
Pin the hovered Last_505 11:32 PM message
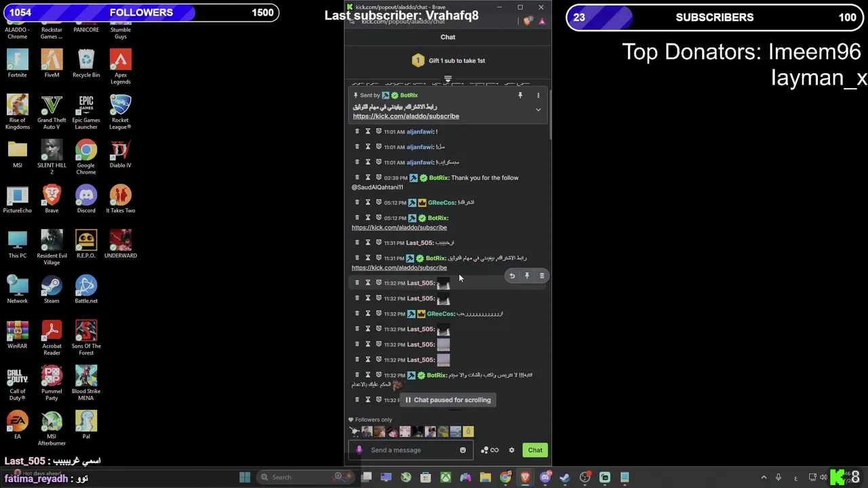[527, 276]
